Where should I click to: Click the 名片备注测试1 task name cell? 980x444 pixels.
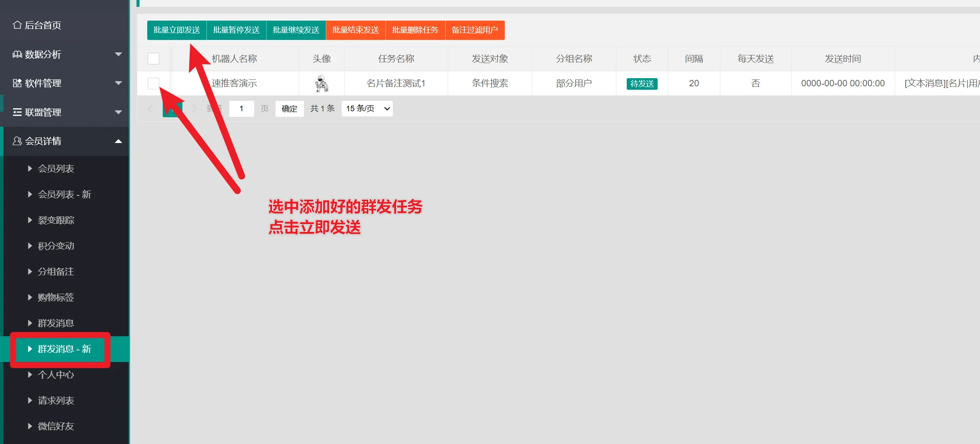396,83
